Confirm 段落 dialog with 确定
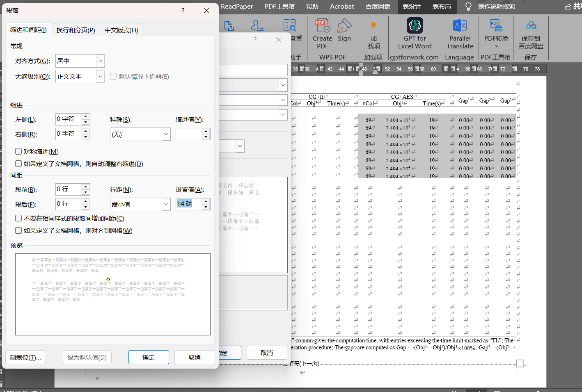The width and height of the screenshot is (582, 392). (x=149, y=357)
